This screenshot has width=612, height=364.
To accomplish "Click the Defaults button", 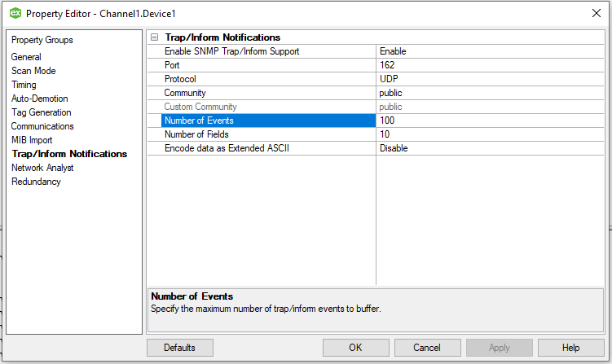I will [x=179, y=348].
